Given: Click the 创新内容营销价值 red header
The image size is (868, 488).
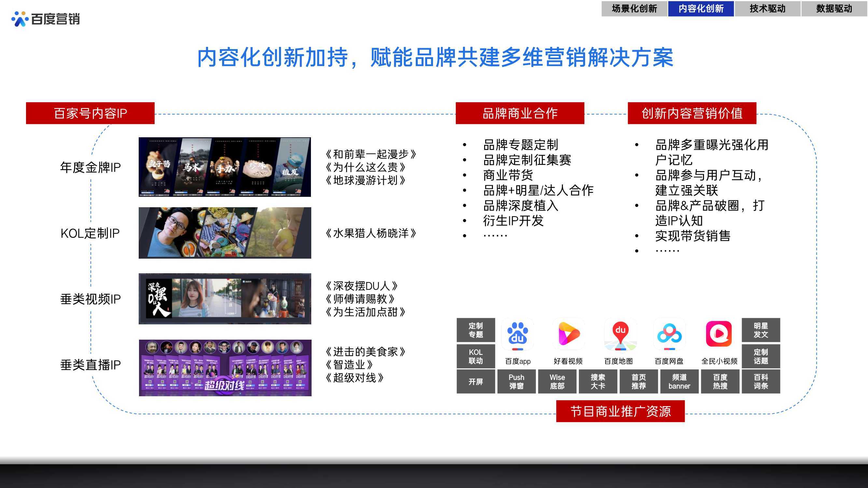Looking at the screenshot, I should [692, 113].
